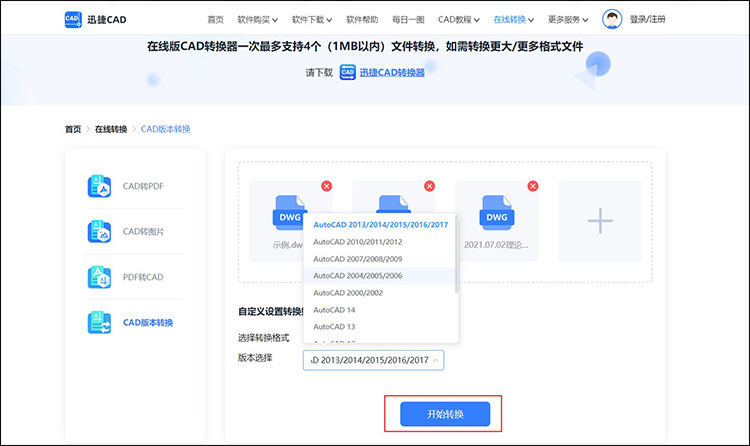
Task: Go to 在线转换 breadcrumb
Action: [x=111, y=129]
